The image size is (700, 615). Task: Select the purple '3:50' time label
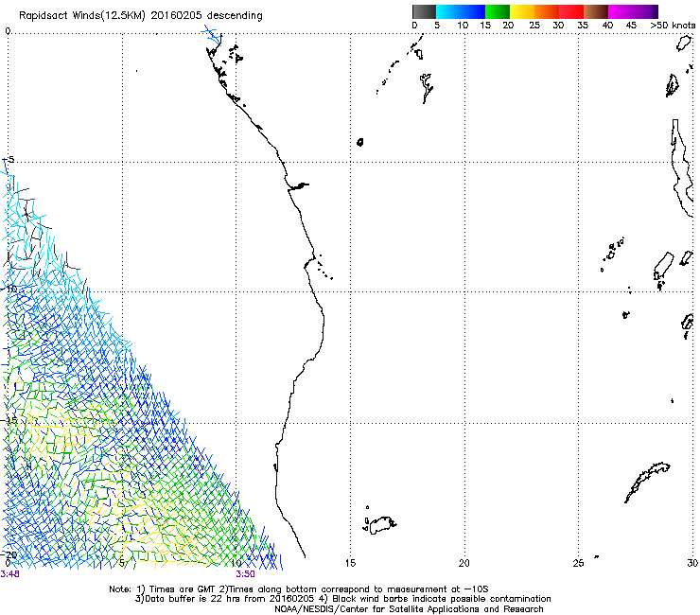coord(246,574)
